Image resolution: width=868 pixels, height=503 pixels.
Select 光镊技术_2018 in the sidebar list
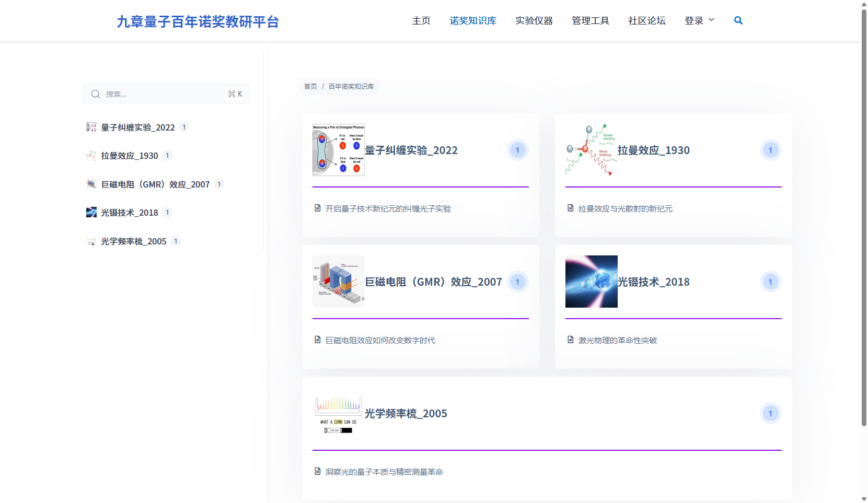pos(129,213)
